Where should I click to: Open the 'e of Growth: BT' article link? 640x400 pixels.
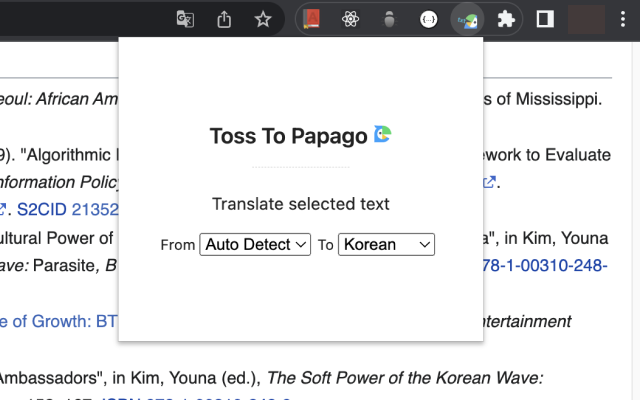coord(59,321)
